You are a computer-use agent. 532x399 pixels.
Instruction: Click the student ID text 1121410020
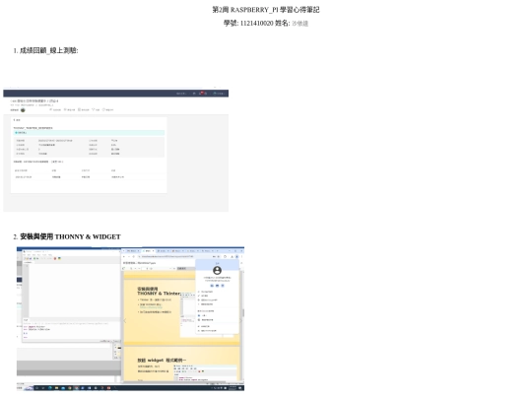tap(256, 23)
